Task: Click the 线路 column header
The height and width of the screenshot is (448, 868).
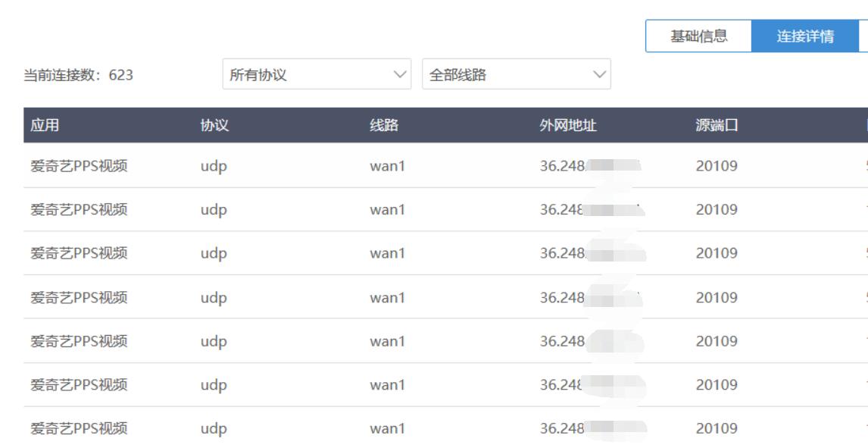Action: click(x=384, y=126)
